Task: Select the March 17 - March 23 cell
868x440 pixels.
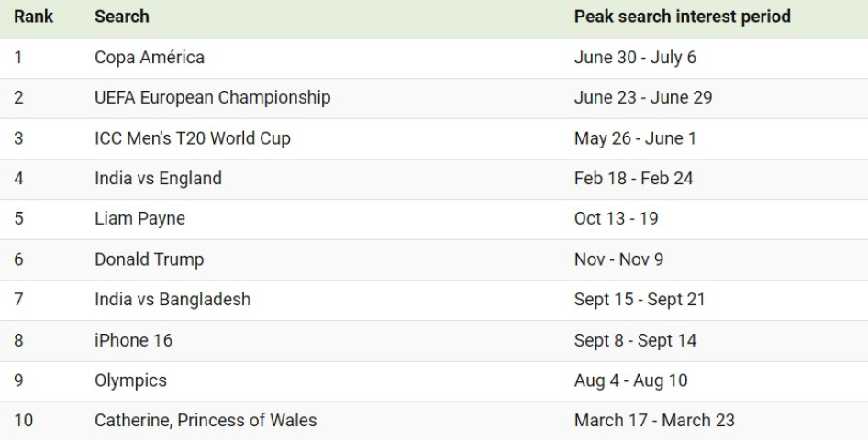Action: [654, 421]
